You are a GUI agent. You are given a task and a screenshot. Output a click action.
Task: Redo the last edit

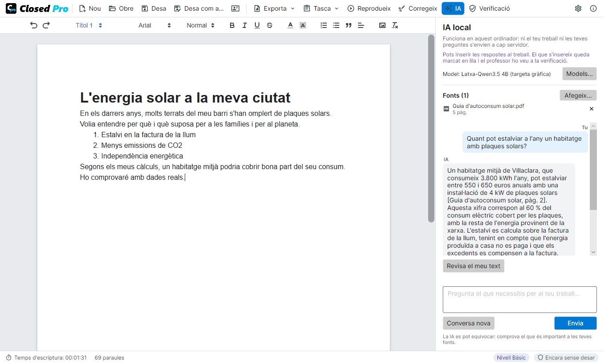point(46,25)
